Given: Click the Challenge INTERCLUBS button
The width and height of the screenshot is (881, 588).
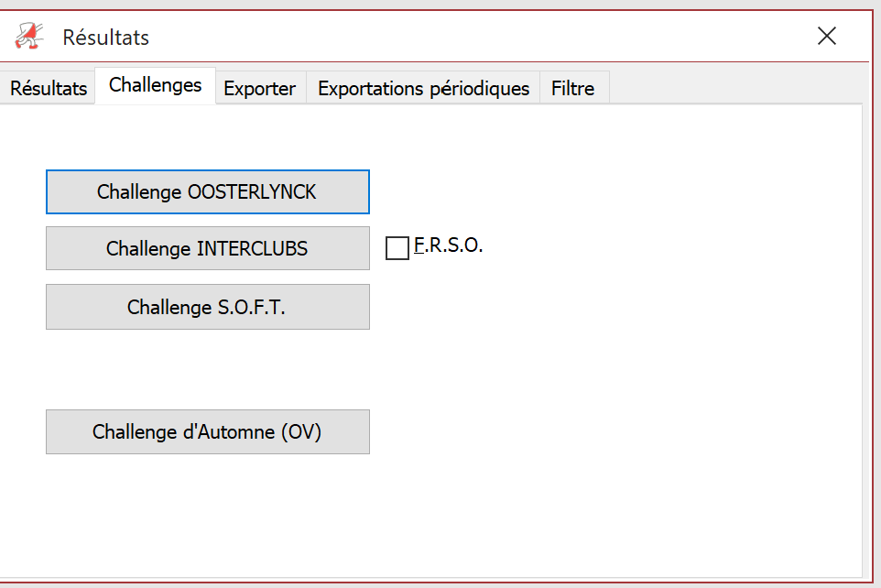Looking at the screenshot, I should point(207,248).
